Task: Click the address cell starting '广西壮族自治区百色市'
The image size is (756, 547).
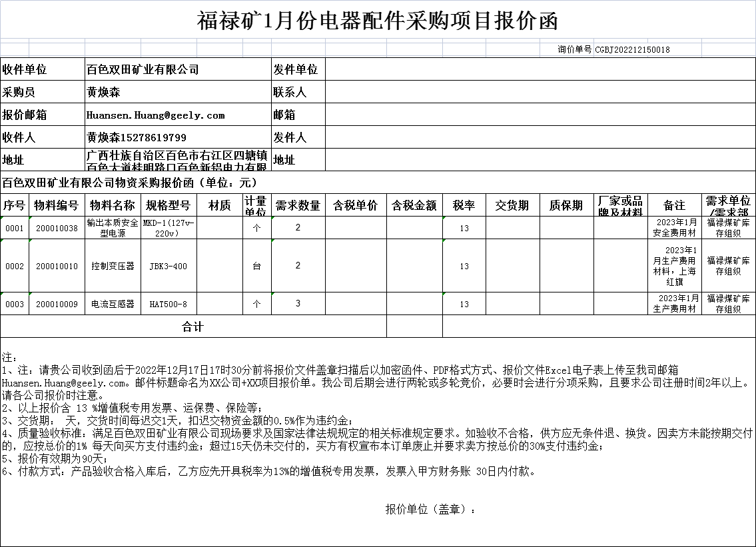Action: [x=178, y=160]
